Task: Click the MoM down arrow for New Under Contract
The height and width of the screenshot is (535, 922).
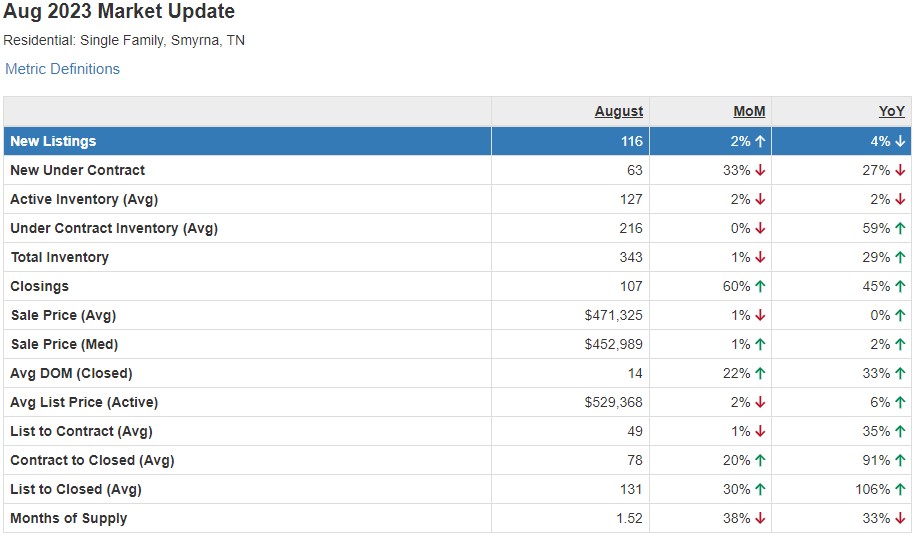Action: [x=760, y=170]
